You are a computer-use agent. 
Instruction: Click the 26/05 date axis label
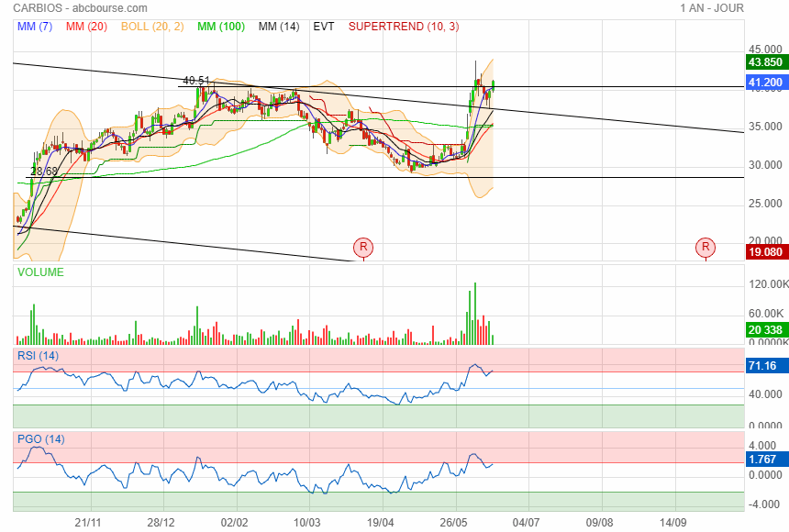pos(453,523)
